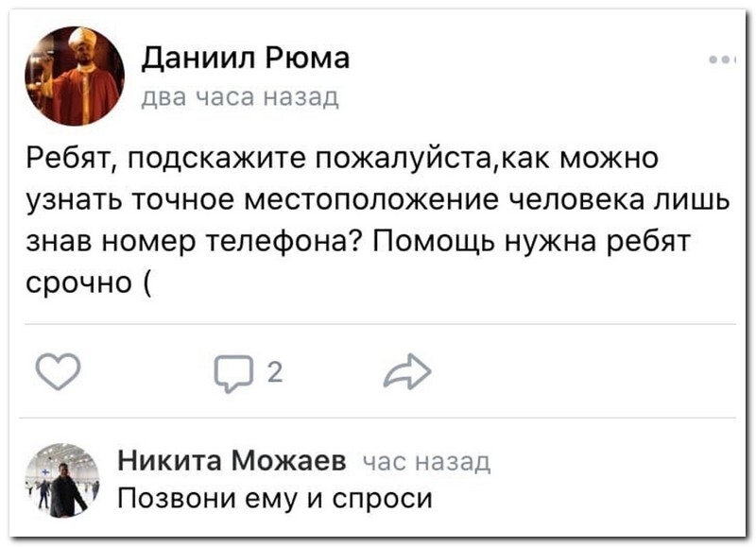Open the author name Даниил Рюма
This screenshot has width=756, height=547.
coord(245,58)
